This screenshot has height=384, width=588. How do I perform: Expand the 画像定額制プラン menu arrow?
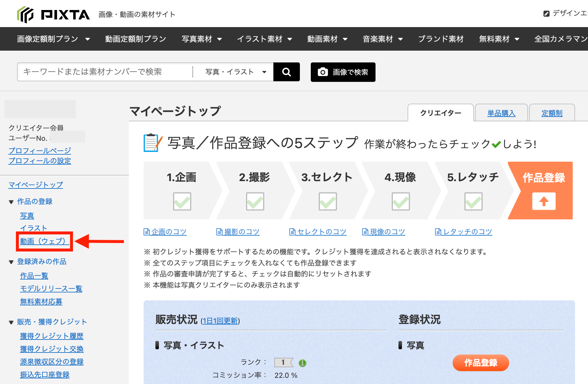(x=87, y=39)
